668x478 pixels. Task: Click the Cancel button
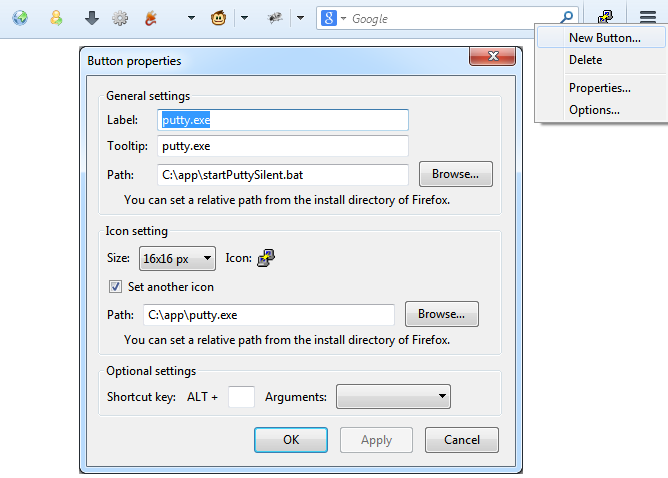point(462,440)
